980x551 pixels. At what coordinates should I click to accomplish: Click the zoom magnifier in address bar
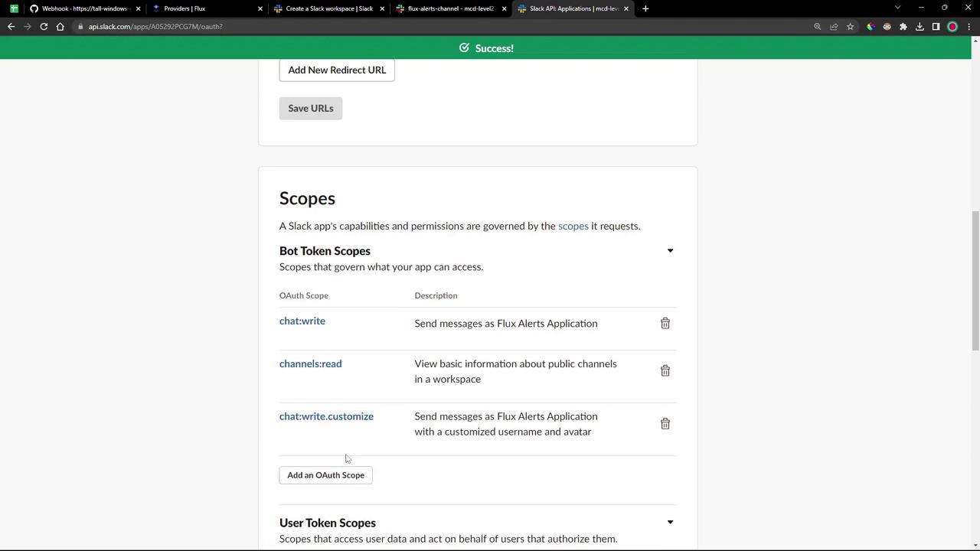pyautogui.click(x=817, y=27)
